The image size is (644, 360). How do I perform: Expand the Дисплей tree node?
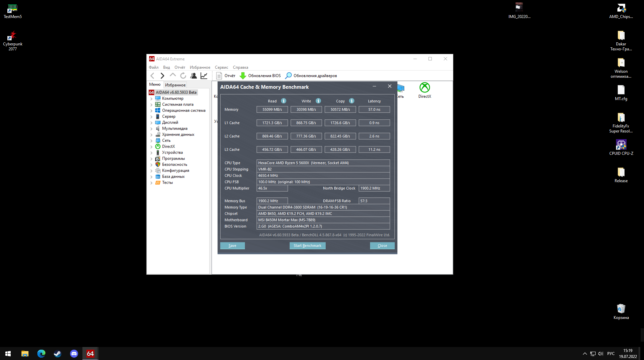[x=151, y=123]
